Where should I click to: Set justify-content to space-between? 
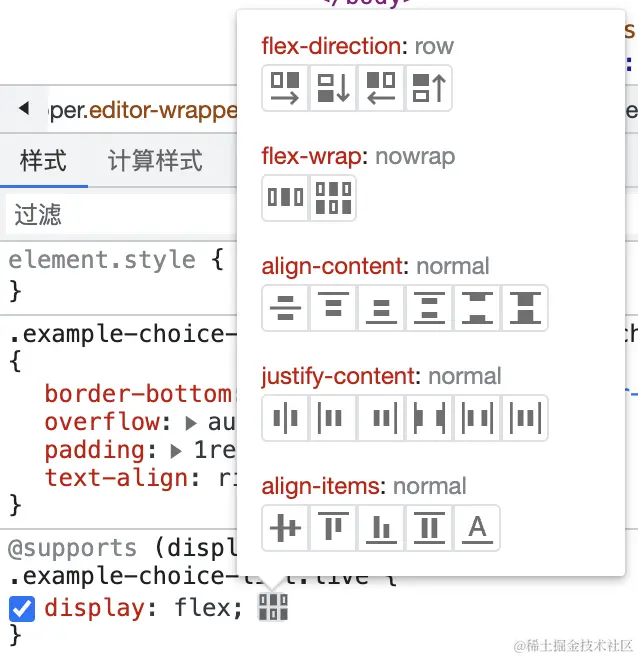tap(429, 418)
